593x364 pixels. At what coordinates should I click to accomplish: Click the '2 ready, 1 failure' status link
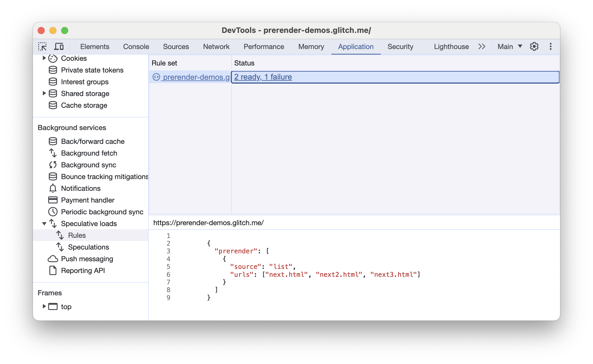[264, 77]
